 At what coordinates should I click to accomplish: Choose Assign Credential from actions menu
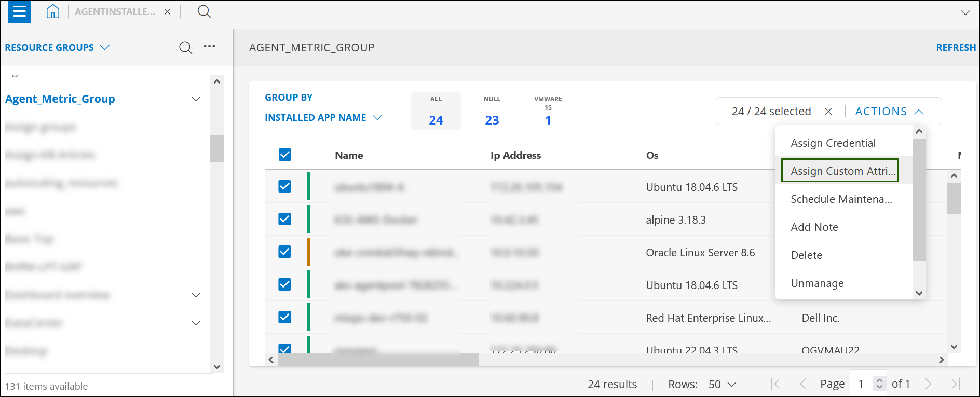click(x=833, y=143)
